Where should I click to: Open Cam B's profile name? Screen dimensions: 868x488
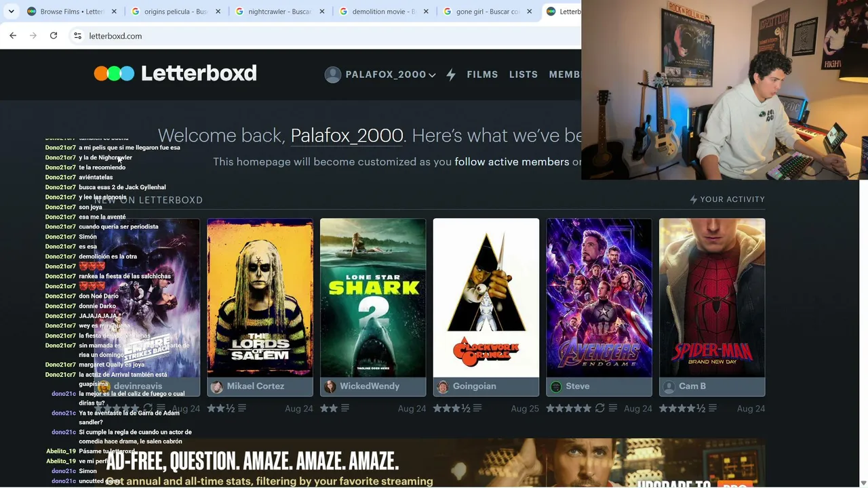coord(692,386)
